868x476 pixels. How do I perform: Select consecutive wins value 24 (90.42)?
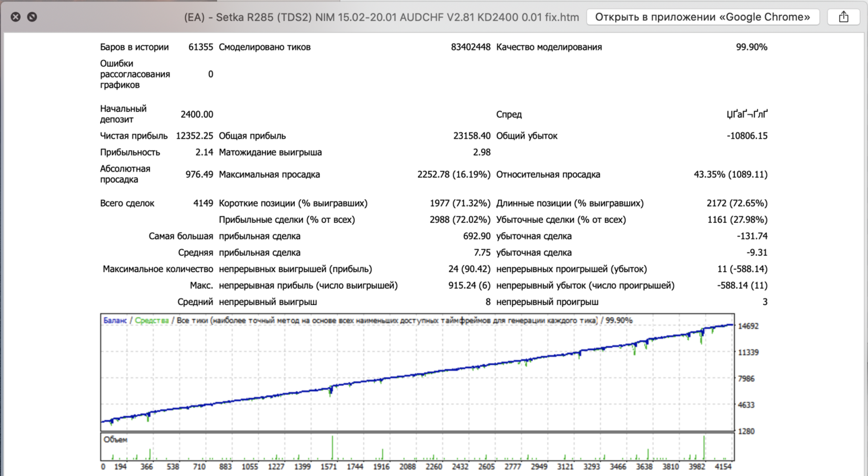pos(470,269)
